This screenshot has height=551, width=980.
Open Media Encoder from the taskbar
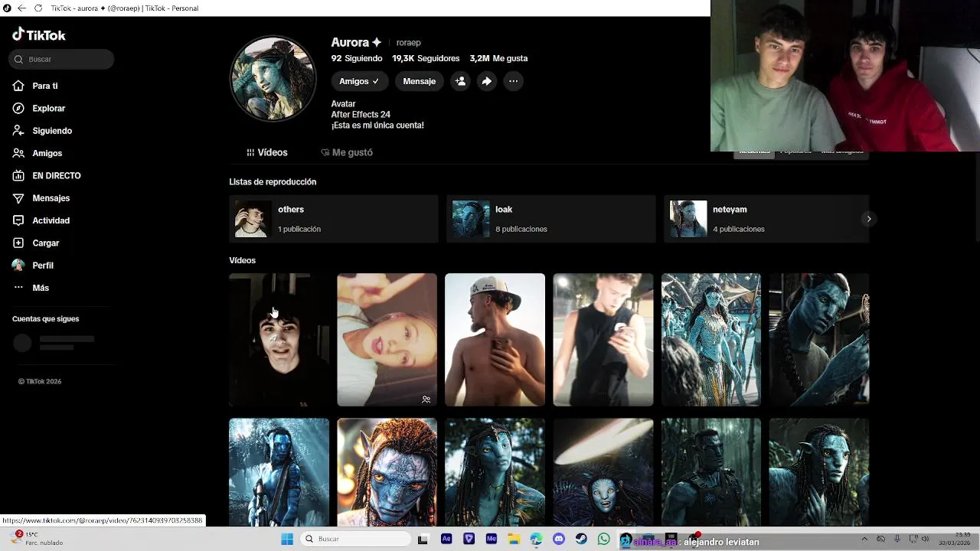[492, 539]
